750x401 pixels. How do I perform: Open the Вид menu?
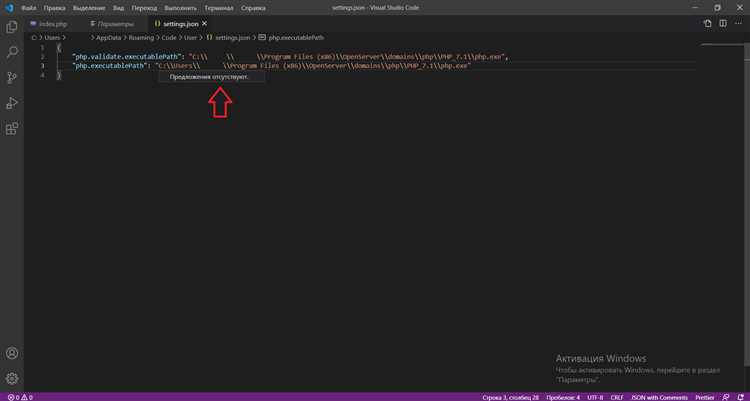click(x=119, y=8)
